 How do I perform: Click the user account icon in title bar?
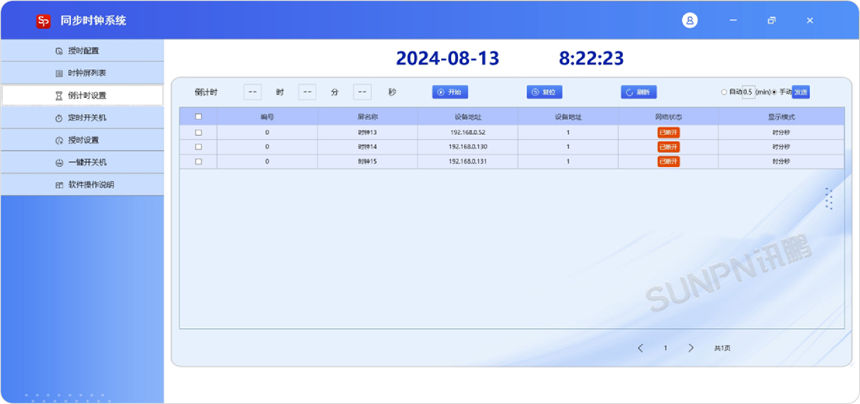coord(690,20)
